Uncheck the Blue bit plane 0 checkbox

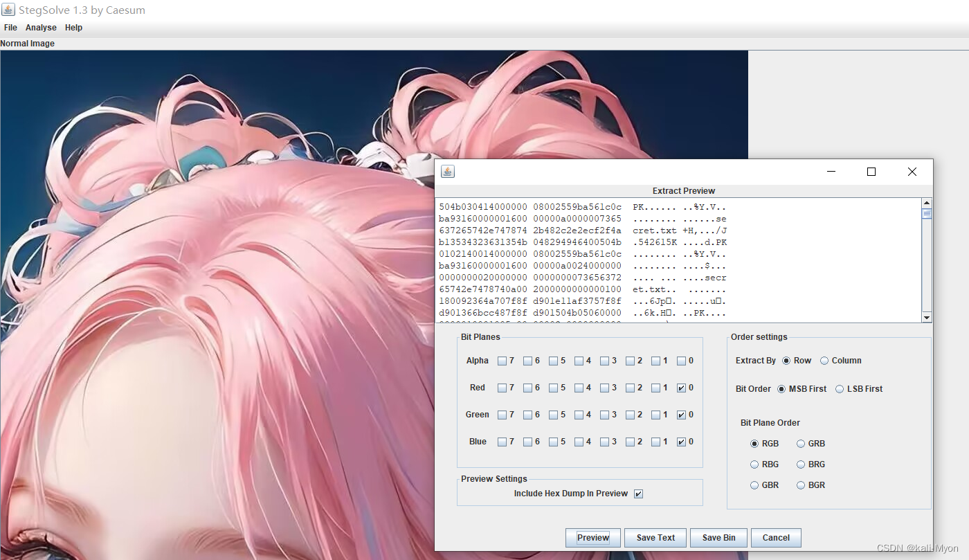(681, 442)
